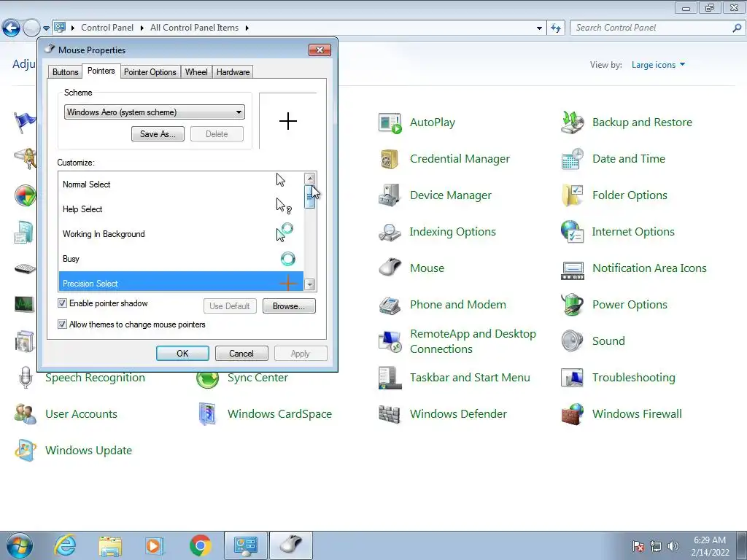Switch to the Pointer Options tab

[x=150, y=72]
